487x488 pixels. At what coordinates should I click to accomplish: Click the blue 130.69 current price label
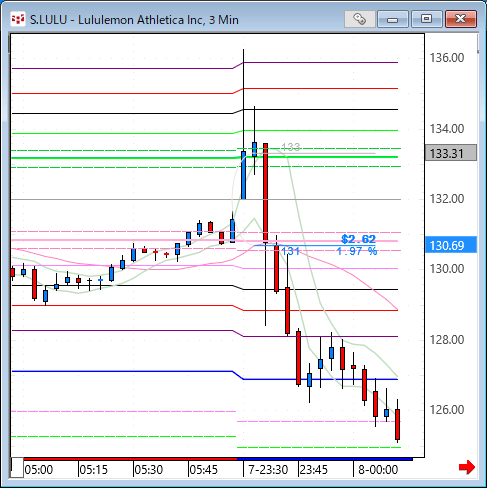[x=451, y=245]
